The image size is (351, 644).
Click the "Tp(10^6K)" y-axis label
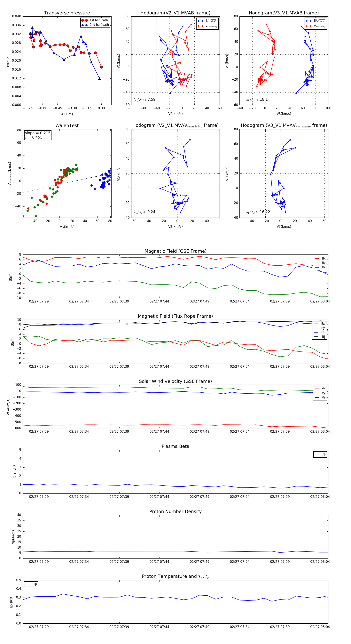pyautogui.click(x=11, y=602)
